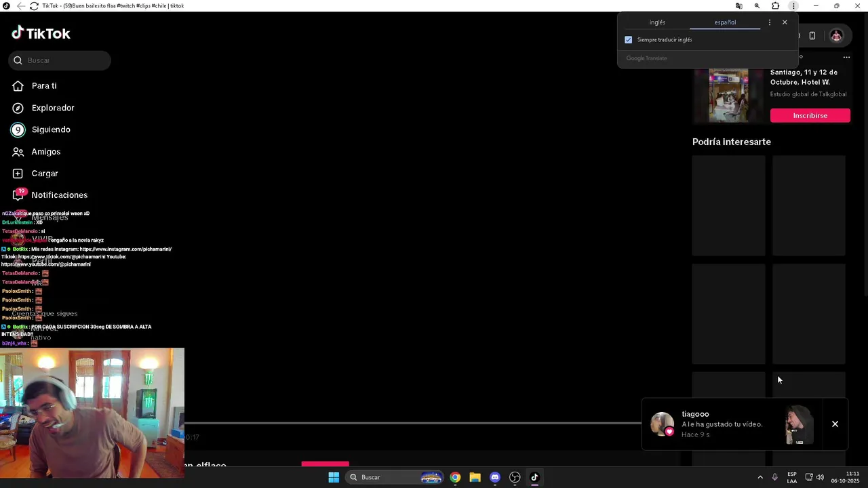Open the liked video thumbnail in notification

(799, 425)
